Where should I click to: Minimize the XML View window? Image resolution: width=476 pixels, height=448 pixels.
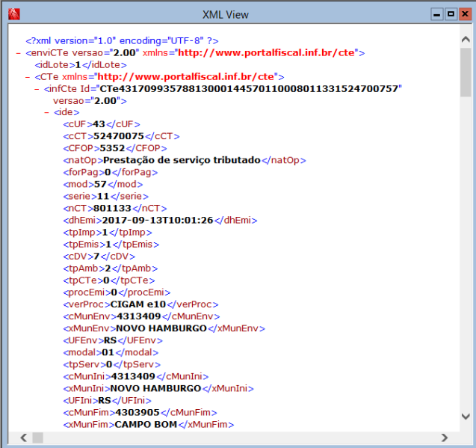[x=437, y=14]
